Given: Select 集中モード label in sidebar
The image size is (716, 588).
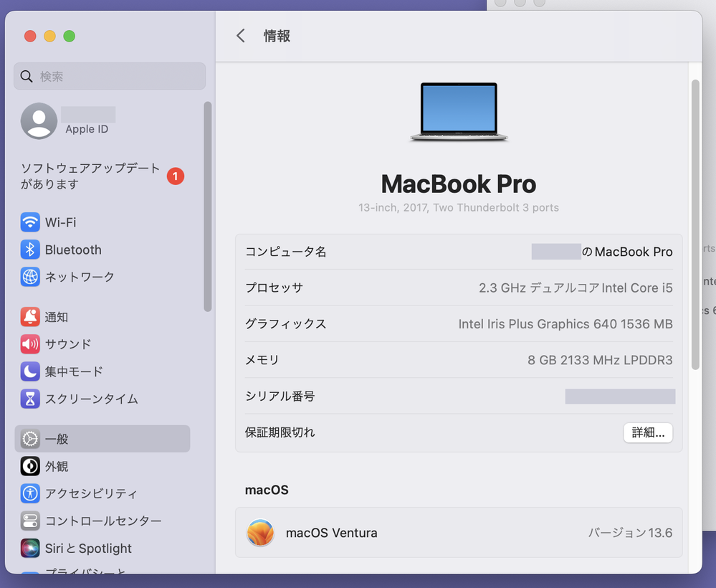Looking at the screenshot, I should click(x=74, y=371).
